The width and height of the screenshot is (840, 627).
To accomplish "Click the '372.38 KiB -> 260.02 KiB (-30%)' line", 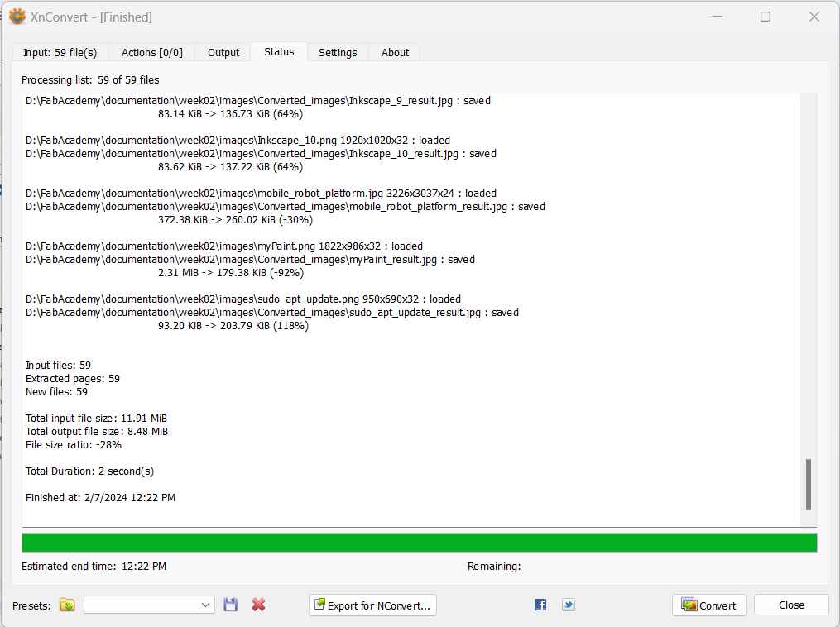I will pyautogui.click(x=235, y=220).
